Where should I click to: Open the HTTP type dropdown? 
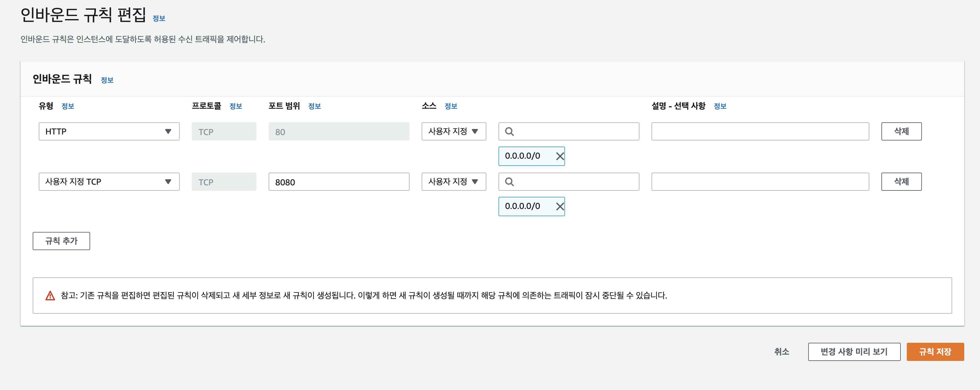(x=109, y=131)
